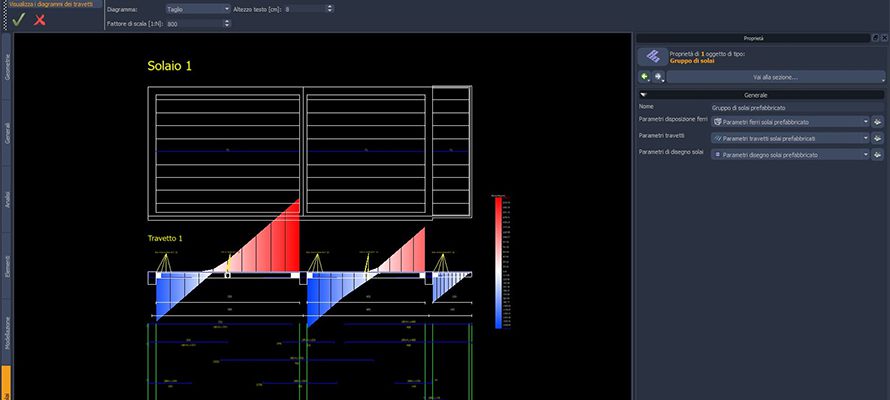Open the Elementi side tab
The width and height of the screenshot is (890, 400).
coord(7,266)
